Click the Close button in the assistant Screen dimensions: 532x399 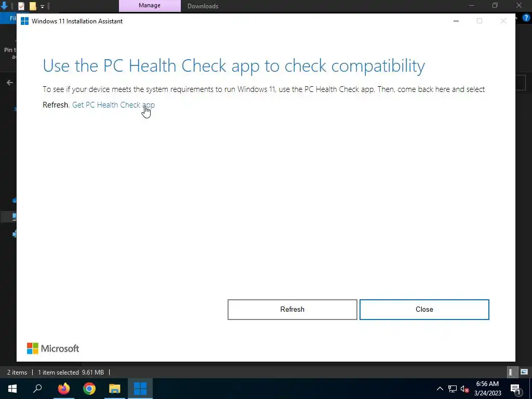424,310
